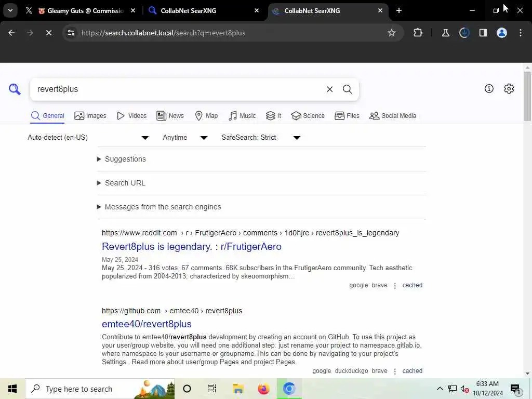Select the Social Media category tab

point(393,116)
